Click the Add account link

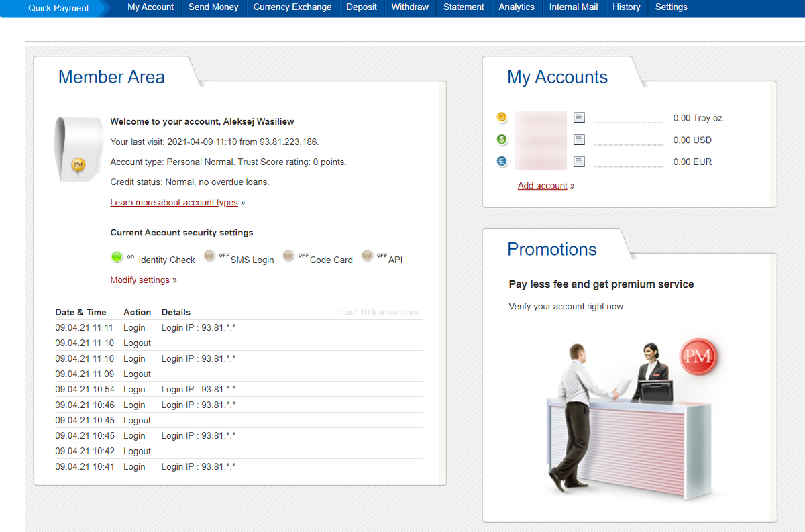coord(542,186)
